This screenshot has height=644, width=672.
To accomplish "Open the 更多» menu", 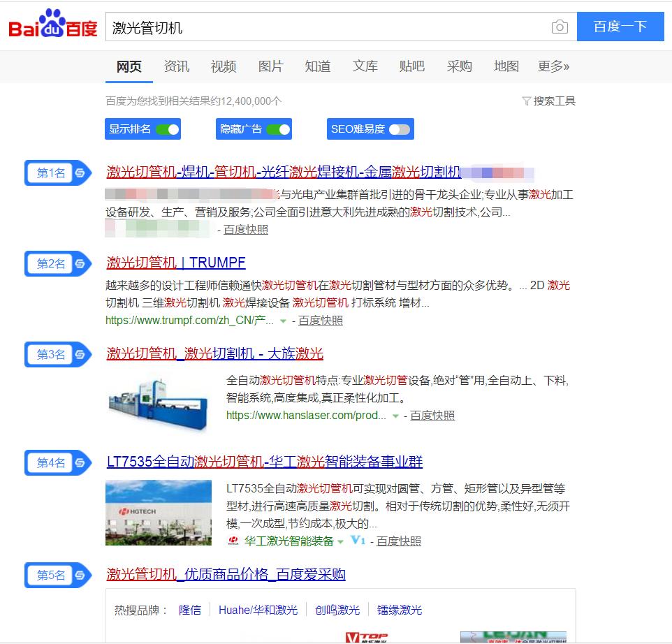I will 553,66.
